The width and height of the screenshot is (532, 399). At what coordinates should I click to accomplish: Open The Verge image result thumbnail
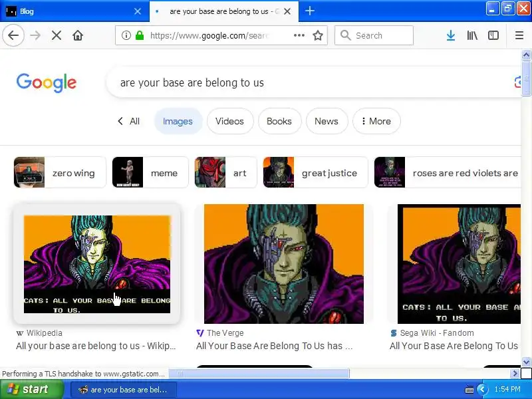point(284,264)
